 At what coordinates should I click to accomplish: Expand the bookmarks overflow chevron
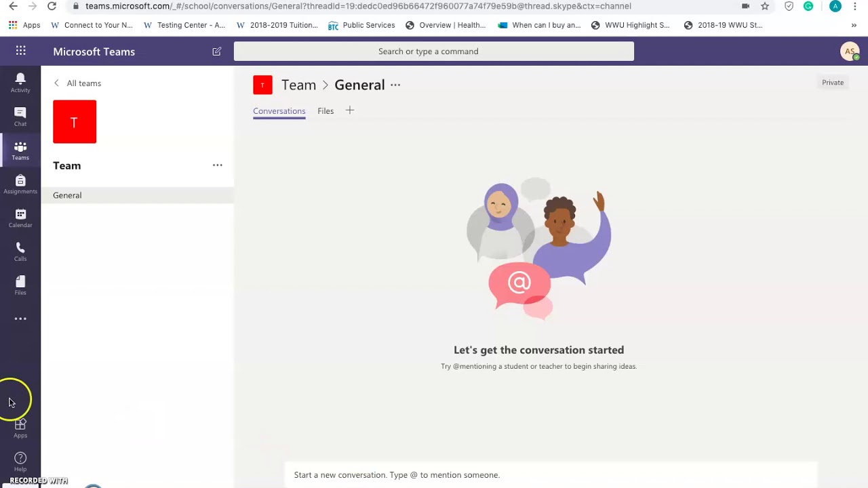[854, 25]
